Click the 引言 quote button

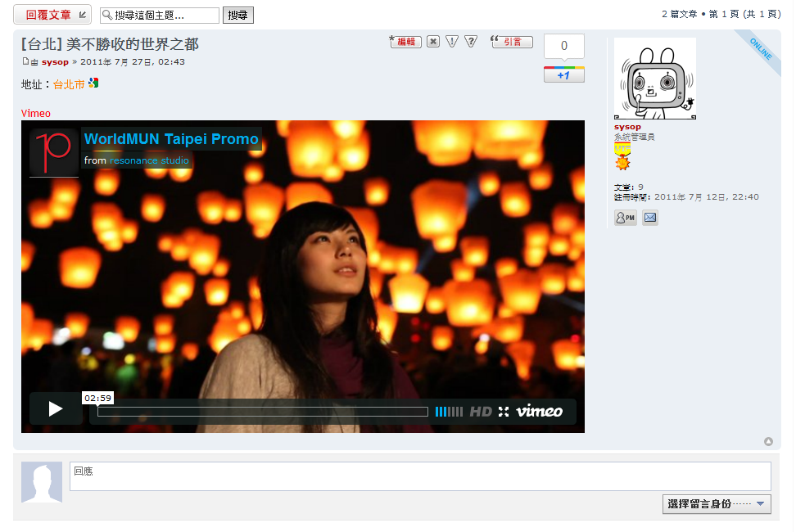point(512,42)
